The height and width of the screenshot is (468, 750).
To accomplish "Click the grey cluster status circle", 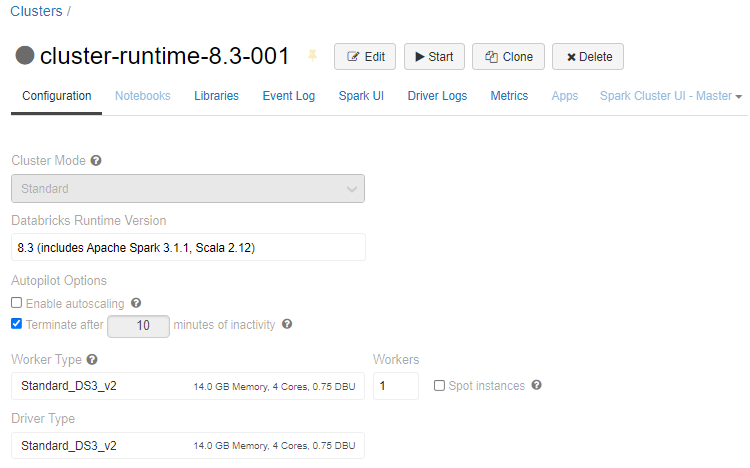I will tap(25, 55).
